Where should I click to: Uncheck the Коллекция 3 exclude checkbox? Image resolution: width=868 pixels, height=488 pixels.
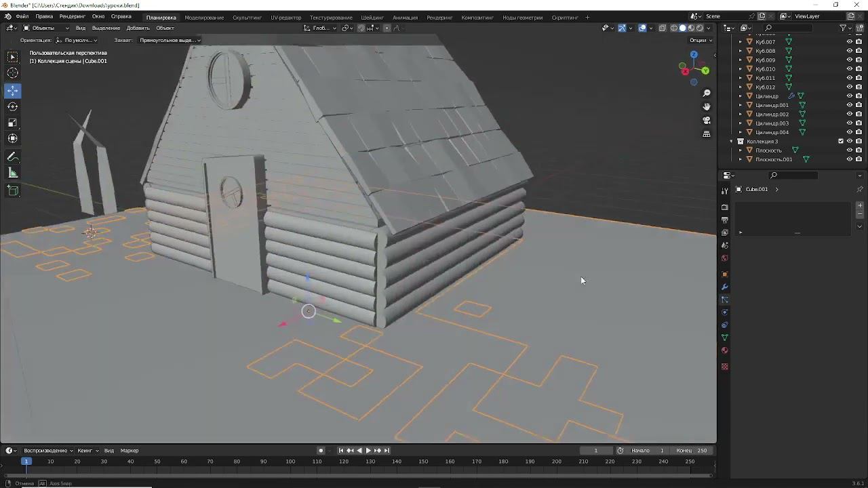pyautogui.click(x=841, y=142)
